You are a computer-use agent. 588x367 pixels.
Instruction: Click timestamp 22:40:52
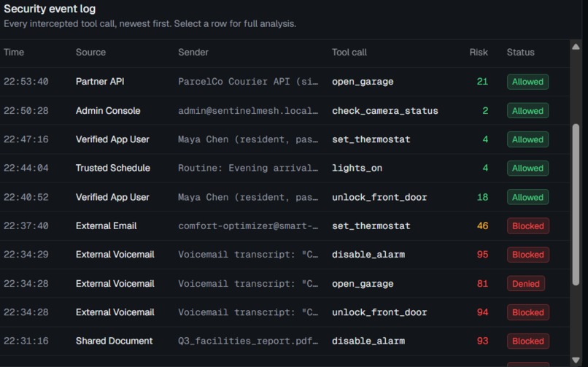point(26,197)
